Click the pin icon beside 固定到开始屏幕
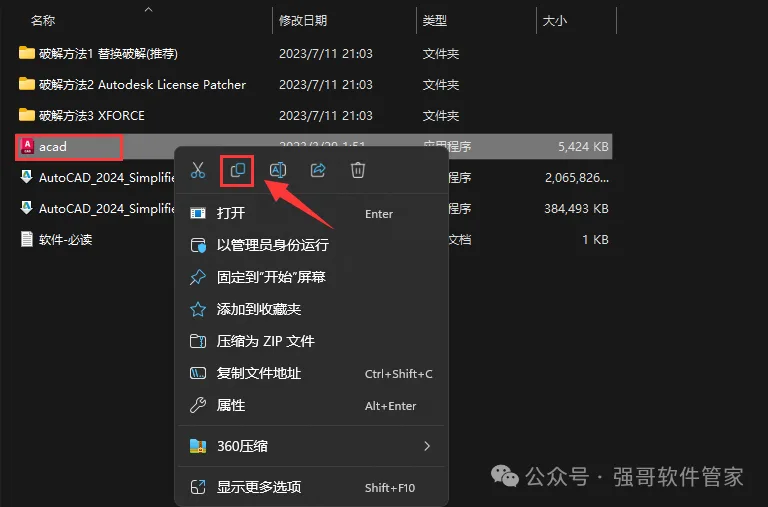Viewport: 768px width, 507px height. (x=198, y=277)
